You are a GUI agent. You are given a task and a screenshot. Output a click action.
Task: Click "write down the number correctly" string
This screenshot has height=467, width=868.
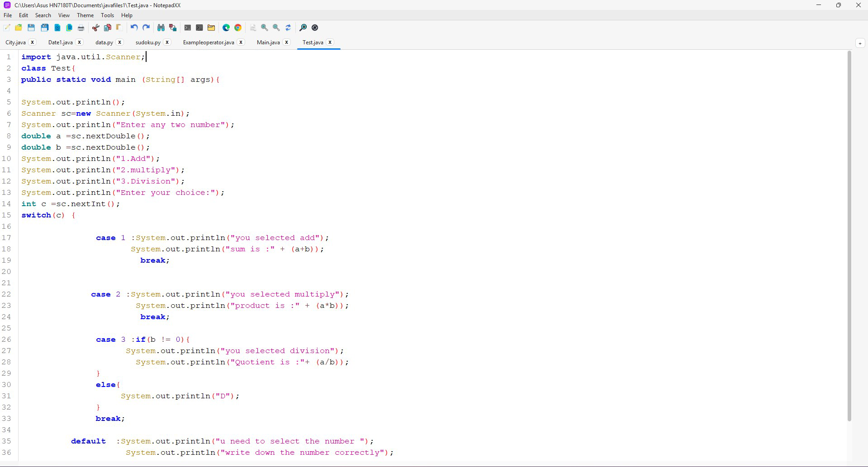click(x=304, y=453)
